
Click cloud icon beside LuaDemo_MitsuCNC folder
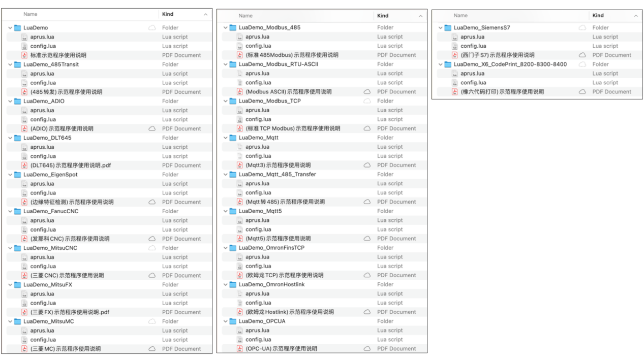pyautogui.click(x=151, y=248)
